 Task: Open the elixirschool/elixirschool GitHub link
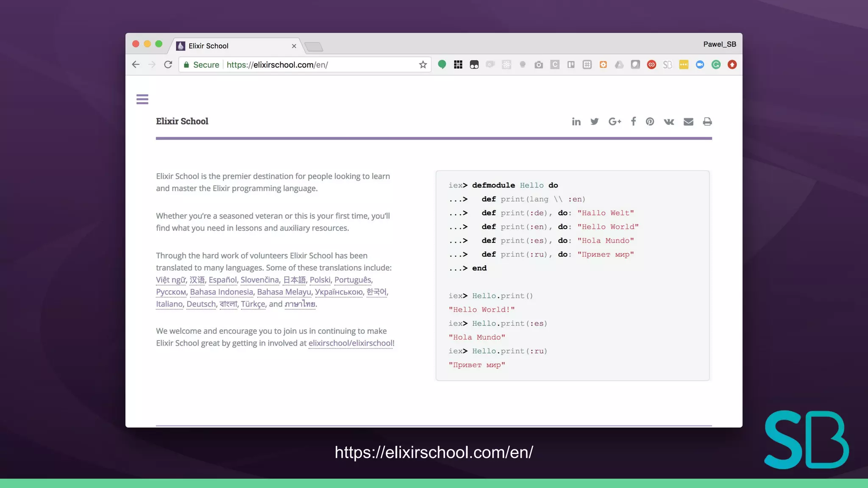click(x=351, y=343)
